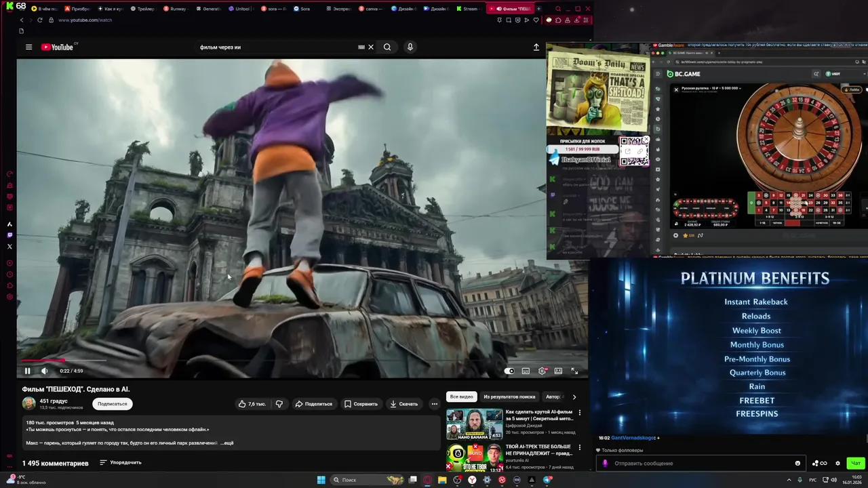This screenshot has height=488, width=868.
Task: Open video player settings gear
Action: (542, 371)
